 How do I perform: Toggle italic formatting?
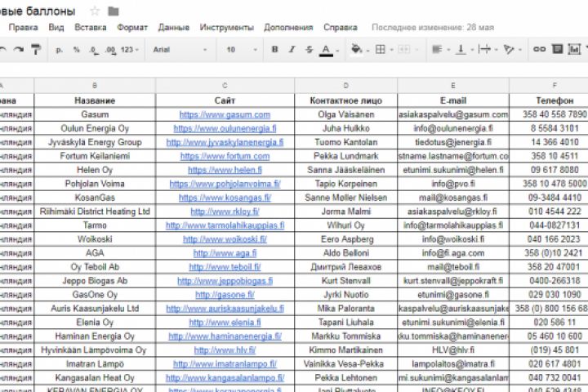click(292, 49)
